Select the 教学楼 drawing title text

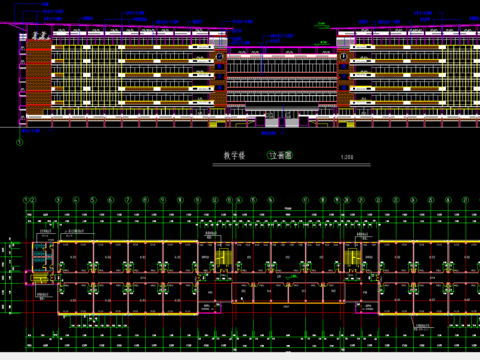pos(234,155)
